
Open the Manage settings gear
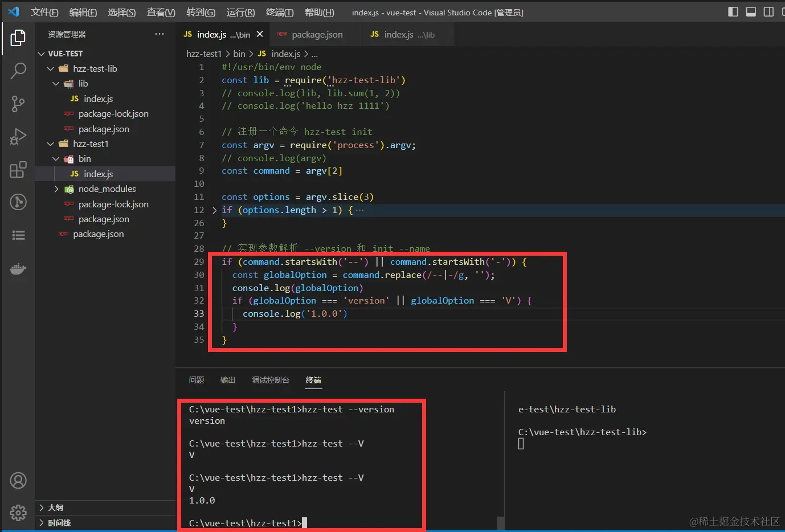18,513
